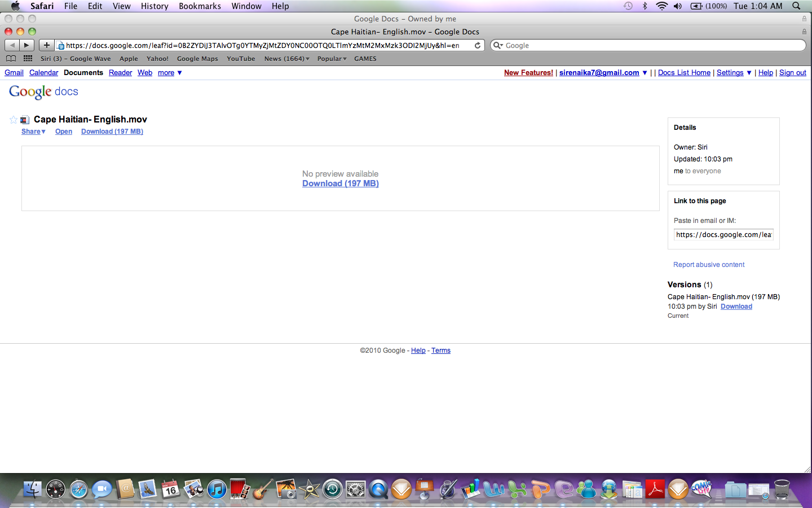Go back with Safari's back arrow
The height and width of the screenshot is (508, 812).
click(x=12, y=45)
